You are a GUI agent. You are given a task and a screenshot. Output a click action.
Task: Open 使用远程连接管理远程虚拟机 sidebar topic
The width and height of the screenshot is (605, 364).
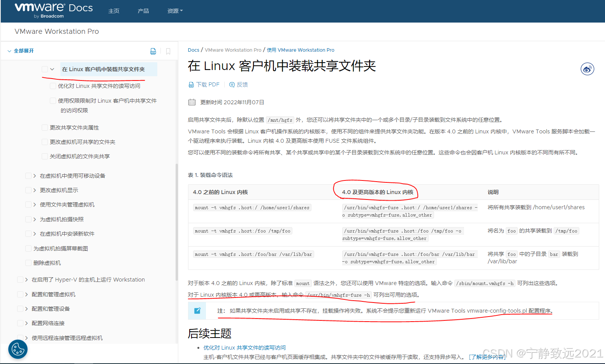[x=67, y=338]
